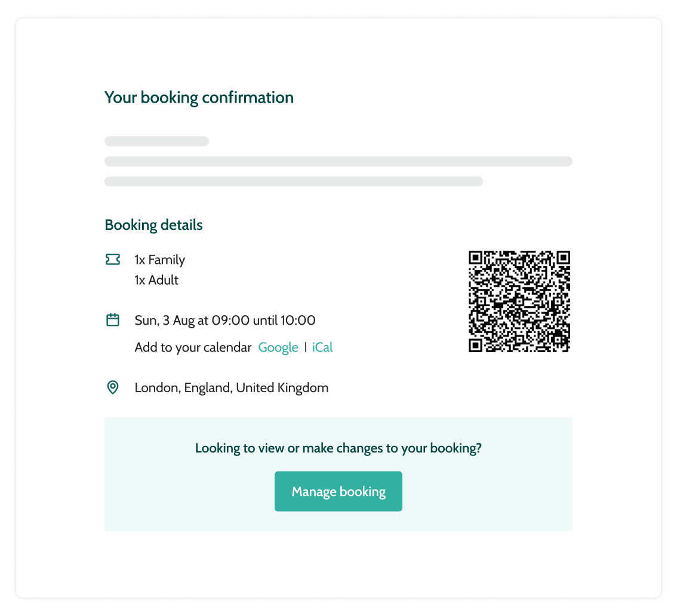The height and width of the screenshot is (616, 677).
Task: Click the 1x Adult ticket entry
Action: (x=156, y=280)
